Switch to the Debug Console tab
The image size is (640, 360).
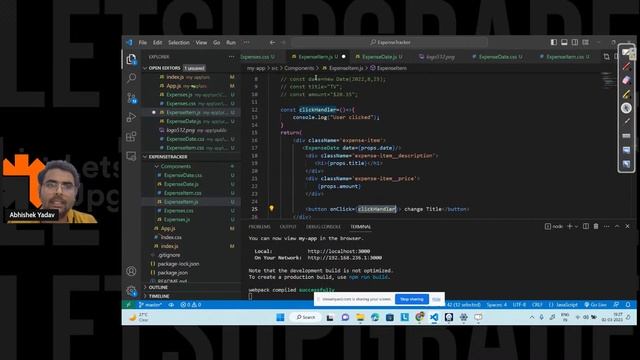click(323, 227)
